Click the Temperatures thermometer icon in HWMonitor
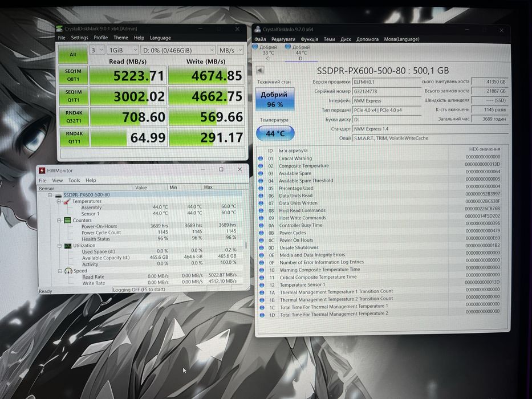 [x=67, y=202]
